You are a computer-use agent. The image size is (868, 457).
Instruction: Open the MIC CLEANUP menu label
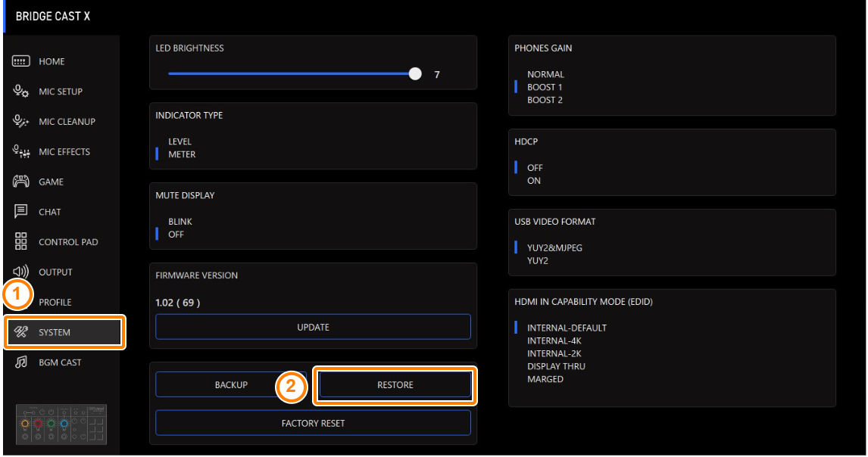67,121
